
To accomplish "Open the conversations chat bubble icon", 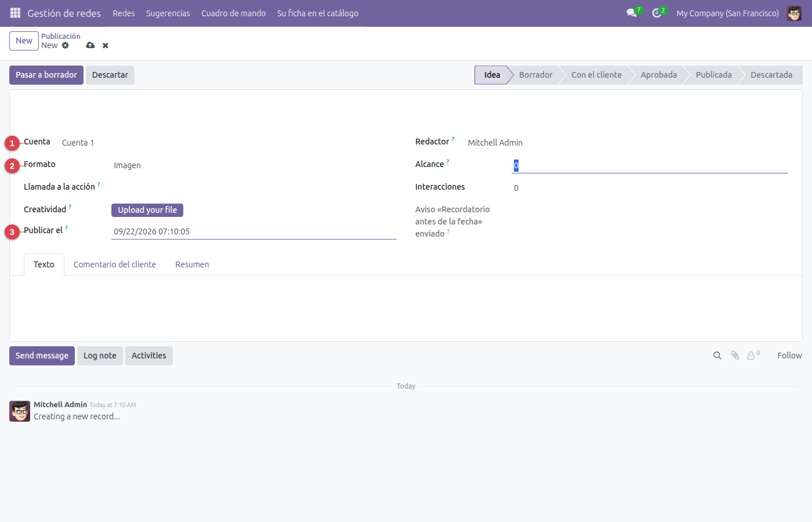I will coord(632,13).
